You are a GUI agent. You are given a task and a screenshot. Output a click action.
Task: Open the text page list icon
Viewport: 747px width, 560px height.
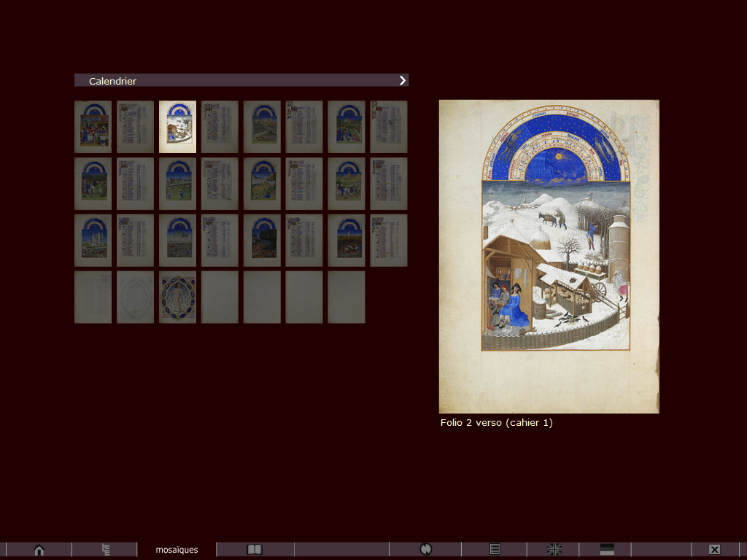[495, 550]
